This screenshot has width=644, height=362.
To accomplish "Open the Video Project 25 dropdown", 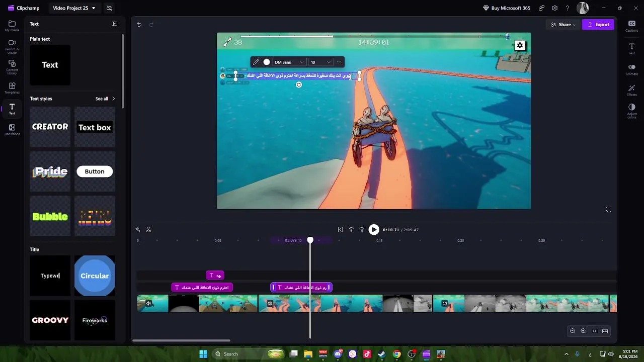I will click(74, 8).
